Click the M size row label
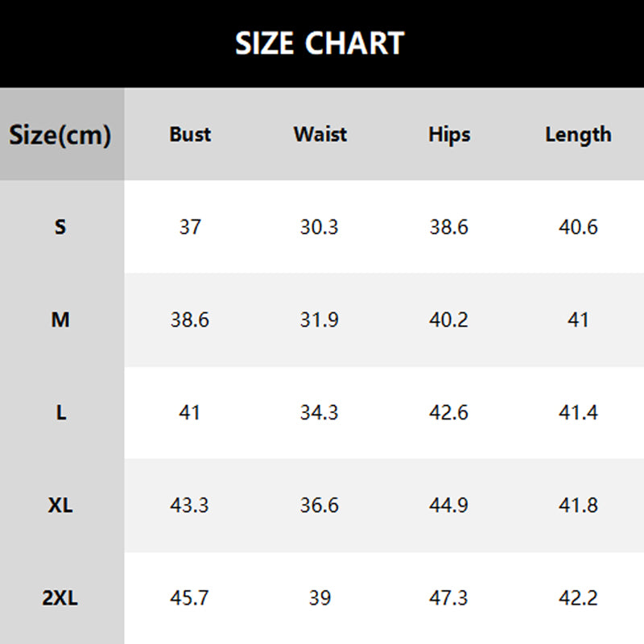Screen dimensions: 644x644 pyautogui.click(x=60, y=320)
